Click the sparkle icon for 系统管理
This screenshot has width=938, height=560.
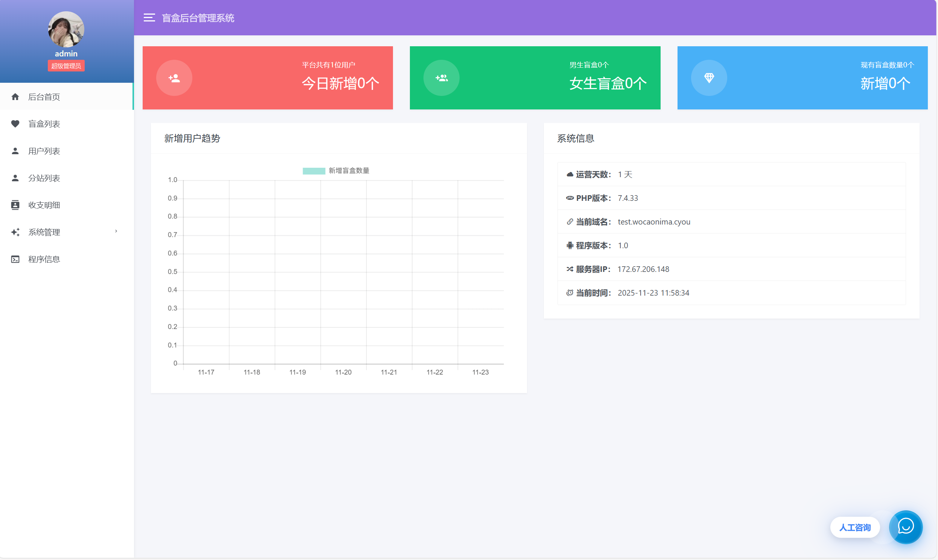[15, 232]
